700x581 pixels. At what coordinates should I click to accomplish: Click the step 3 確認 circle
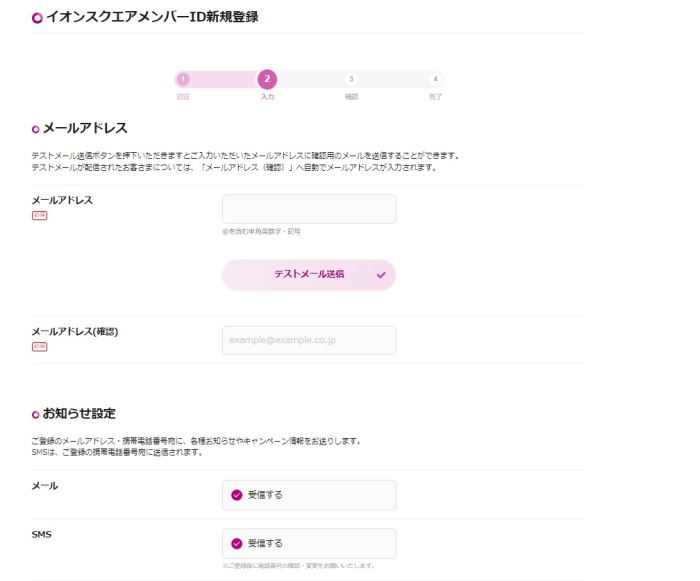pyautogui.click(x=351, y=80)
